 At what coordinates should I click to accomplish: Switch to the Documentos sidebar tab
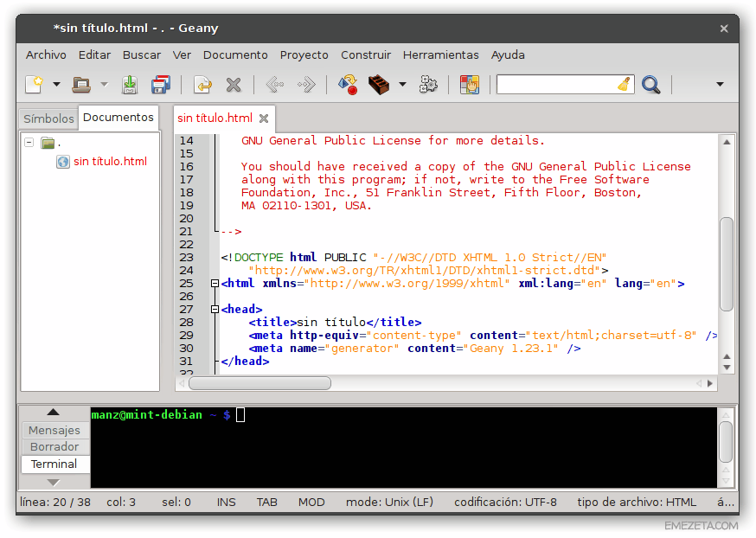[119, 117]
